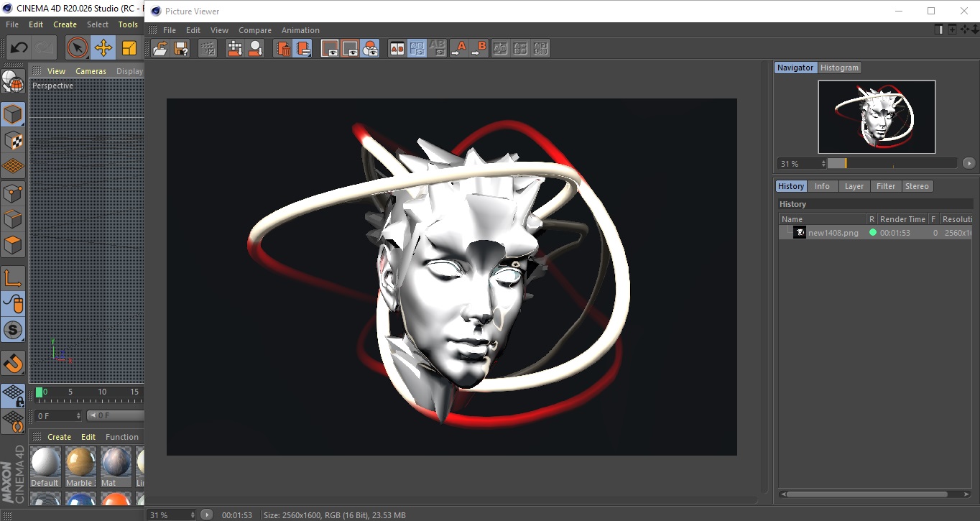Image resolution: width=980 pixels, height=521 pixels.
Task: Click the magnet Snap icon in left toolbar
Action: 13,363
